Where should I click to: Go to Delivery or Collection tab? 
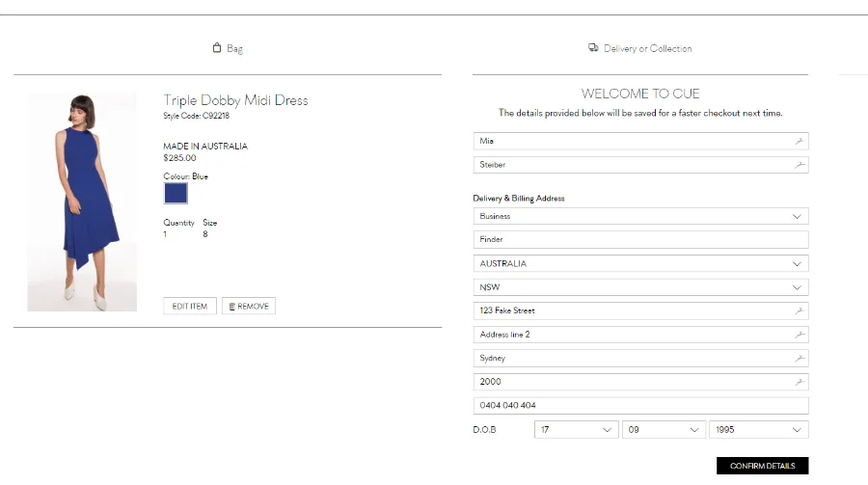(647, 48)
